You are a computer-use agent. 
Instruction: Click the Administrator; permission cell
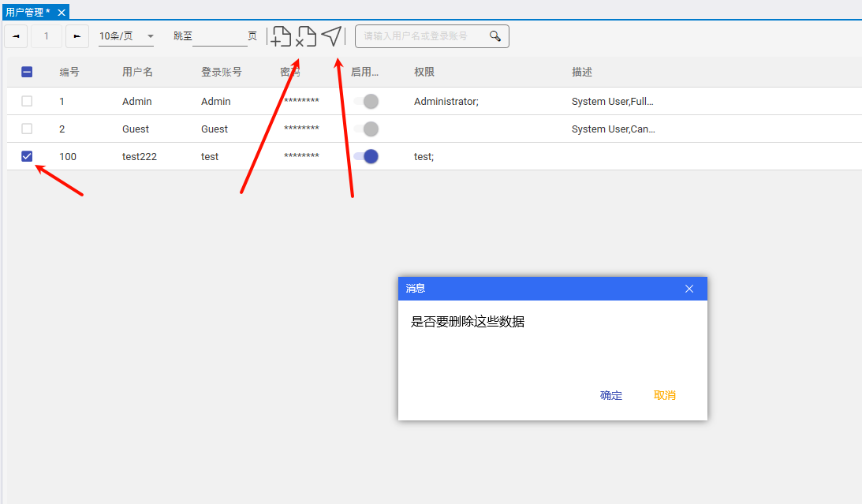click(446, 102)
